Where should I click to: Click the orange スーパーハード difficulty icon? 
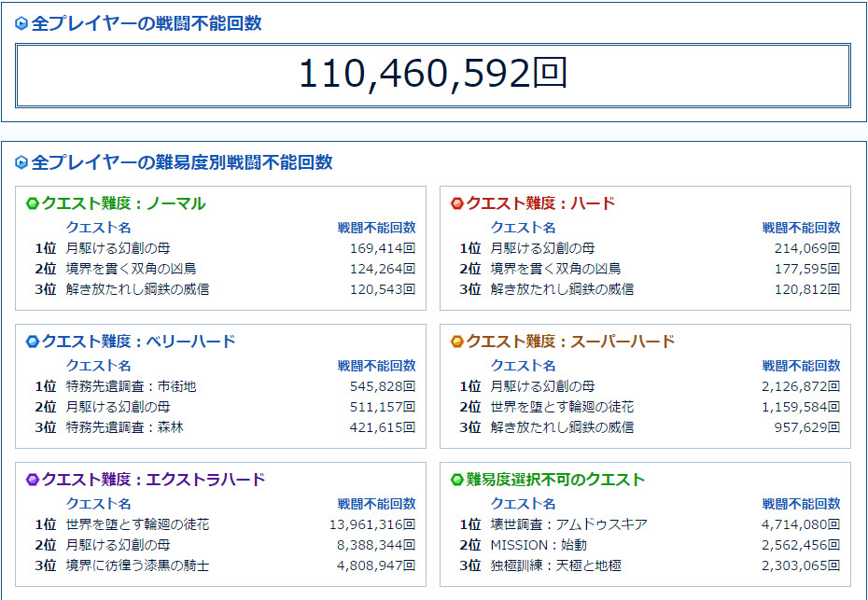coord(457,342)
